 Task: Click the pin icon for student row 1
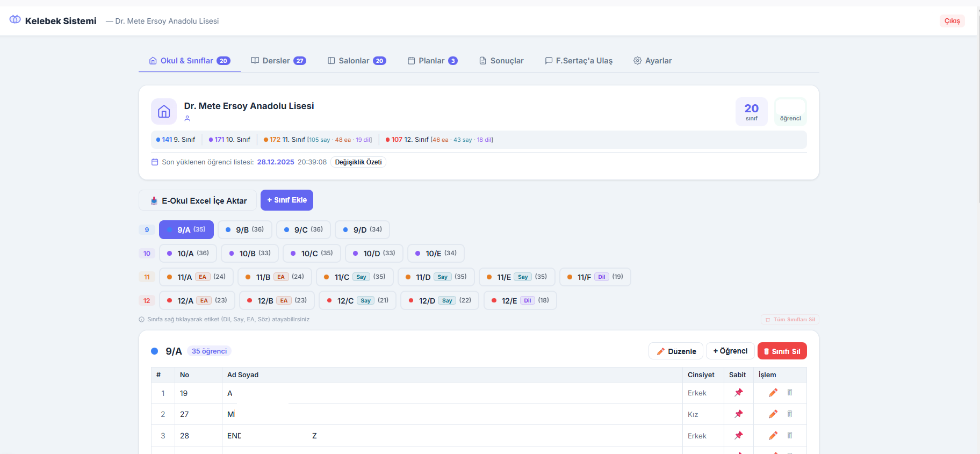pyautogui.click(x=739, y=393)
